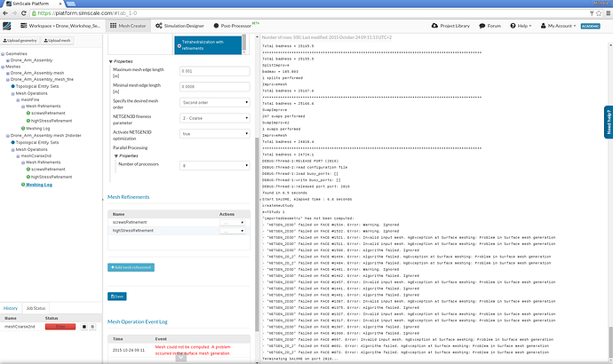Screen dimensions: 613x364
Task: Open the screwsRefinement actions dropdown
Action: coord(232,223)
